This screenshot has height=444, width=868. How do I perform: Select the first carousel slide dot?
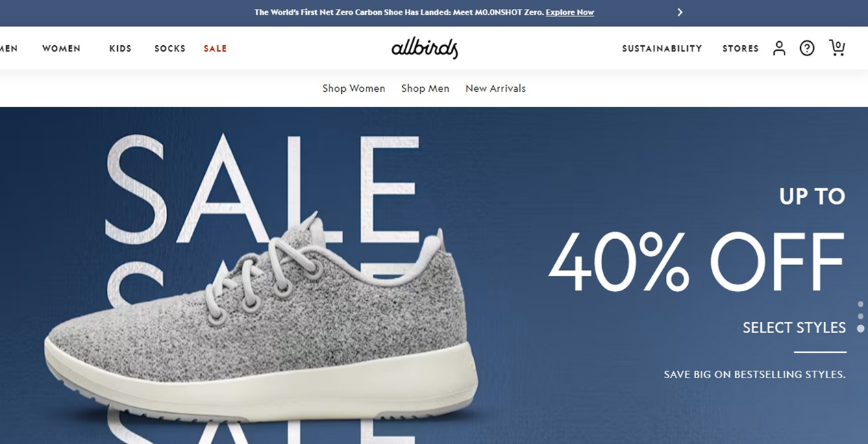[860, 304]
